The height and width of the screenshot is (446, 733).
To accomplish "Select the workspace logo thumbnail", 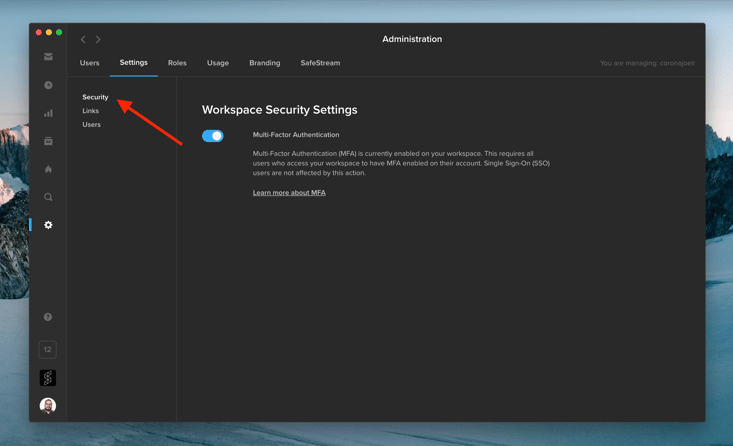I will click(48, 378).
